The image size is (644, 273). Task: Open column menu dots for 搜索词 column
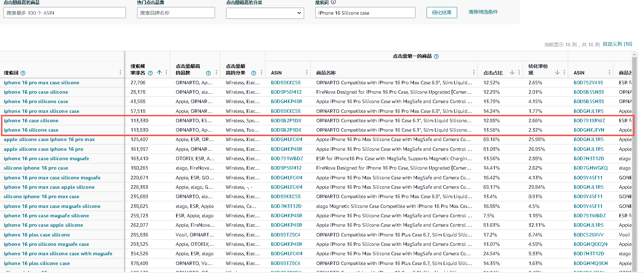click(120, 72)
